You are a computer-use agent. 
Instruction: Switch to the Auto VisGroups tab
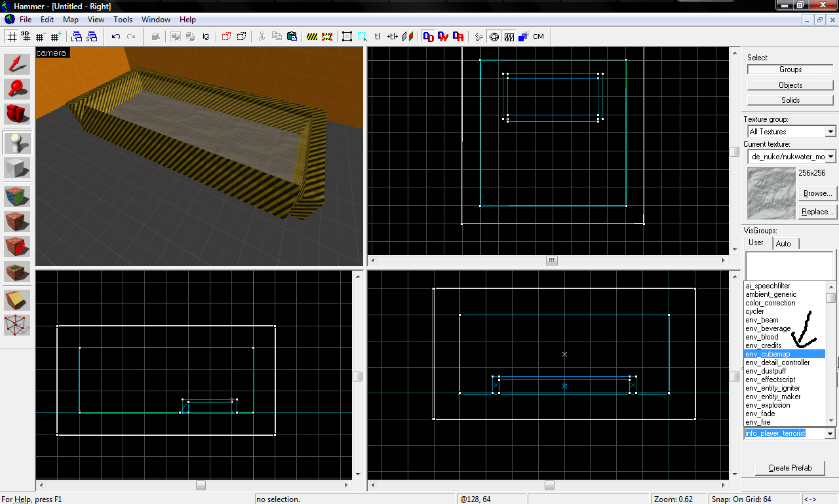(x=783, y=244)
